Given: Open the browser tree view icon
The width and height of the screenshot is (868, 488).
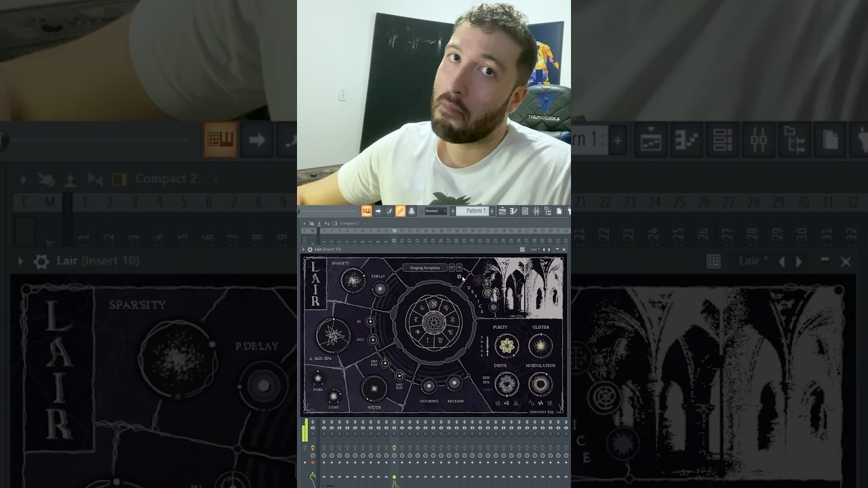Looking at the screenshot, I should (x=547, y=211).
